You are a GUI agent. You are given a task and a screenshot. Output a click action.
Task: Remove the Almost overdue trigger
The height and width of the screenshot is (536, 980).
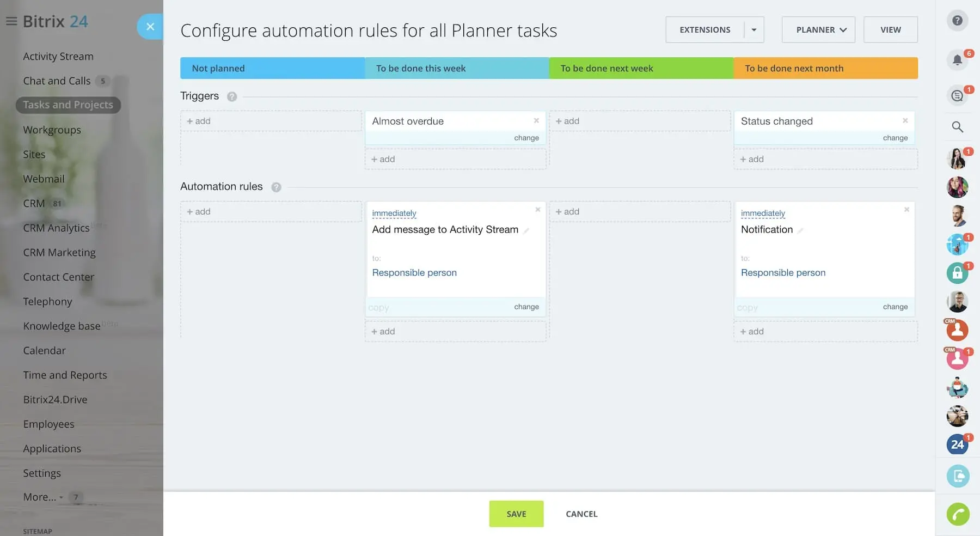pyautogui.click(x=536, y=120)
